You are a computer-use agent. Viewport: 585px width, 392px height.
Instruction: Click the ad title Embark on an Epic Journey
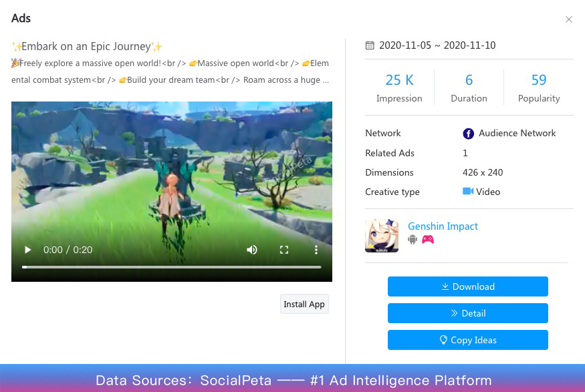click(87, 47)
